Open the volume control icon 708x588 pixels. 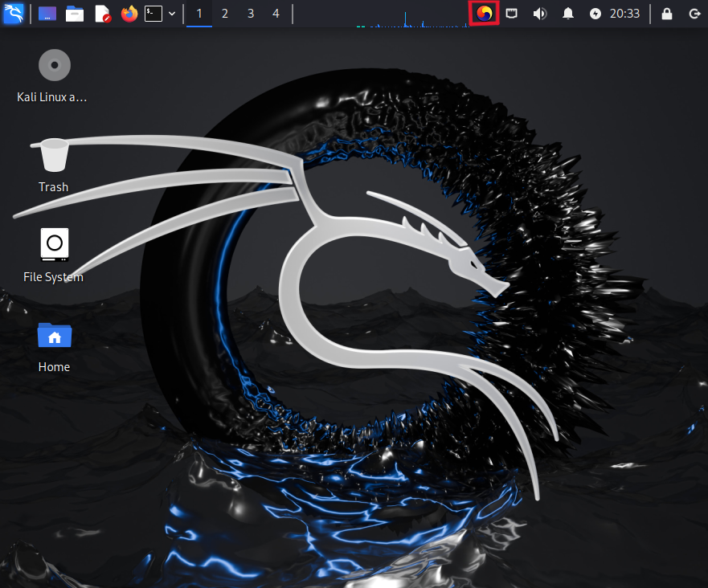tap(539, 14)
